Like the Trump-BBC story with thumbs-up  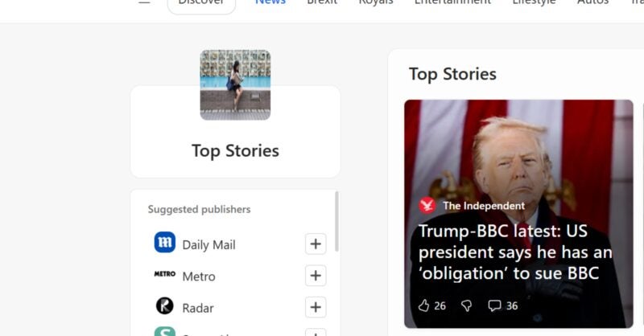(424, 305)
